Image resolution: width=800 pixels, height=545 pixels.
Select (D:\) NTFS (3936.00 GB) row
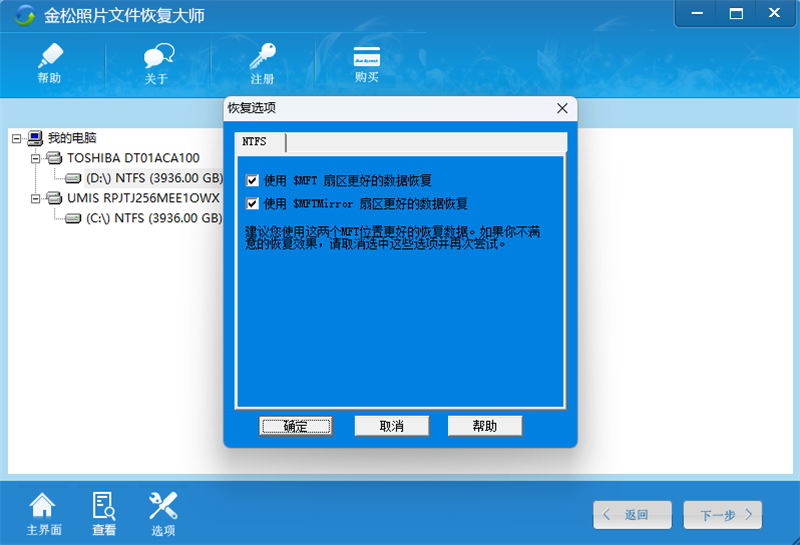[x=155, y=178]
